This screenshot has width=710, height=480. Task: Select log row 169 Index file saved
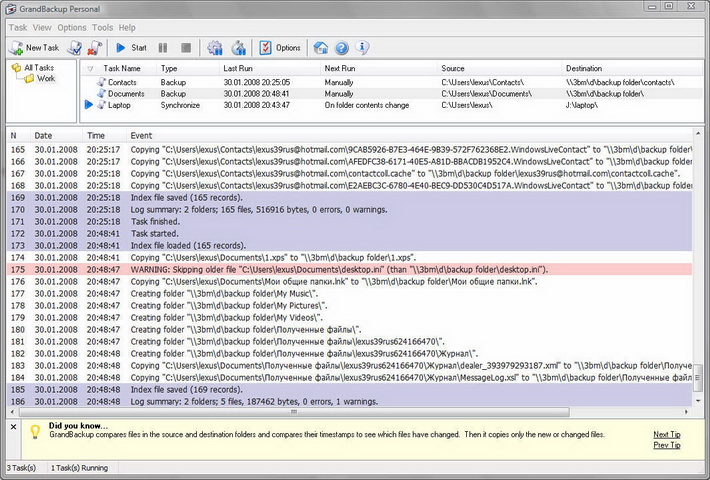[x=349, y=197]
